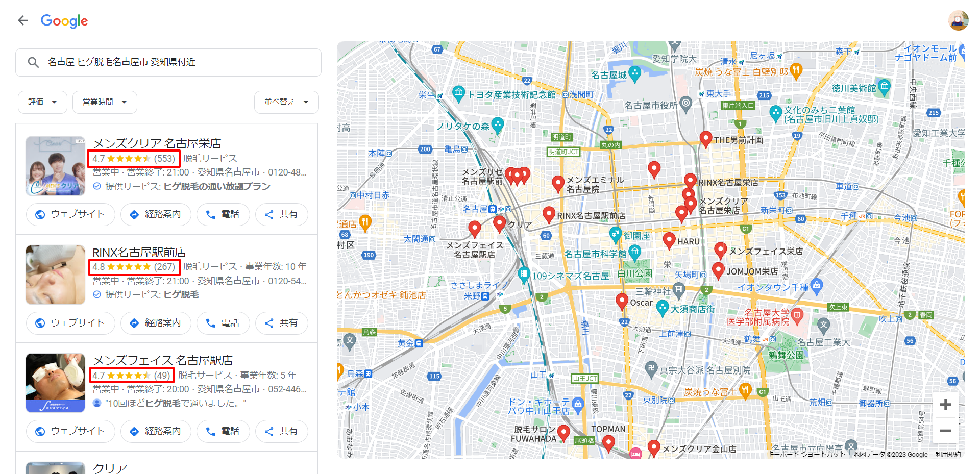The height and width of the screenshot is (474, 980).
Task: Open 利用規約 terms link on map
Action: pyautogui.click(x=948, y=454)
